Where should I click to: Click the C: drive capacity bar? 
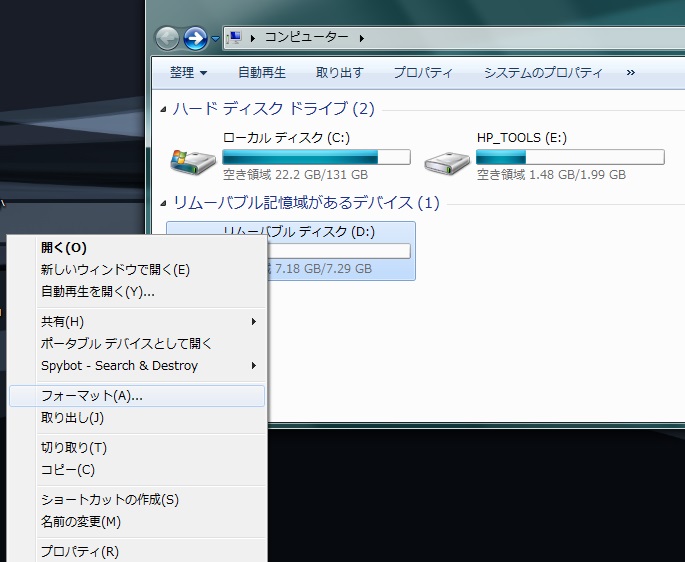point(316,157)
